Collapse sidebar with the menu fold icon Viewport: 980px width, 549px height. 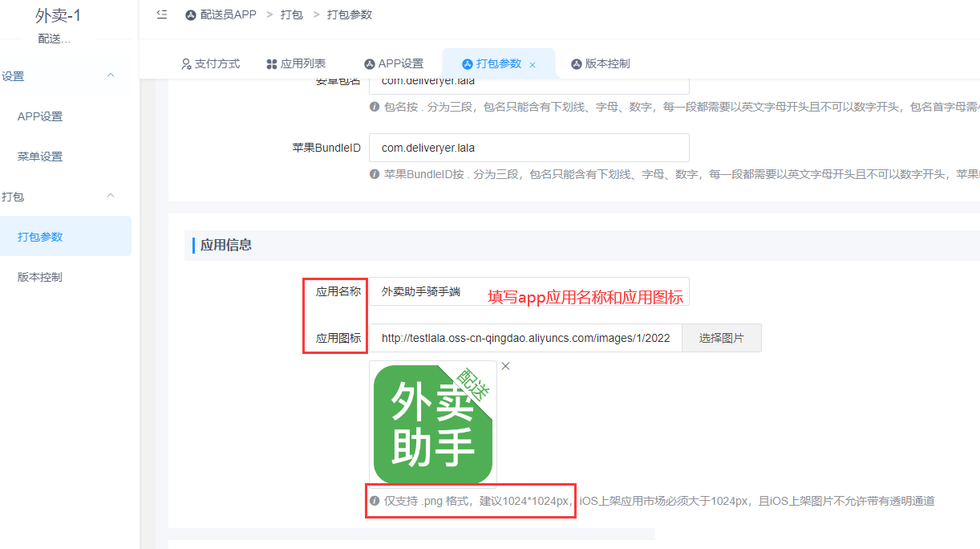(x=162, y=14)
